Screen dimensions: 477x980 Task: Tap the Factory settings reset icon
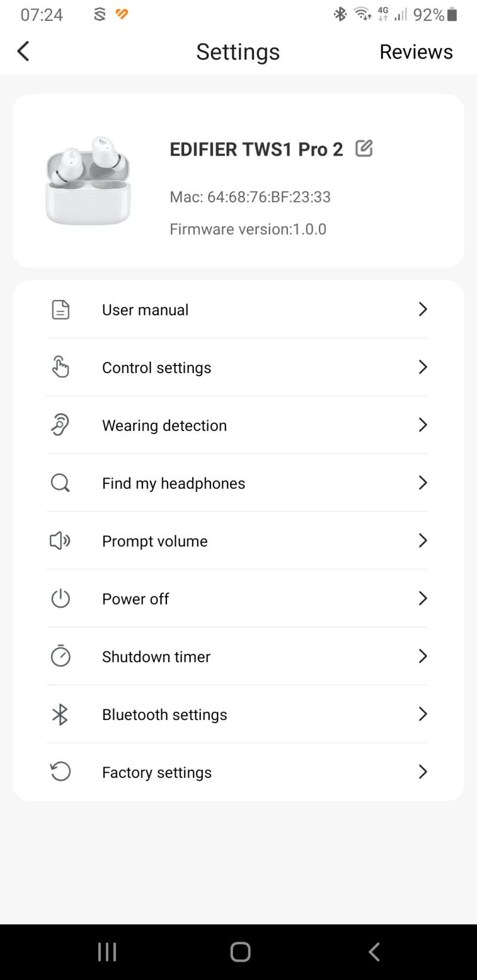tap(60, 772)
